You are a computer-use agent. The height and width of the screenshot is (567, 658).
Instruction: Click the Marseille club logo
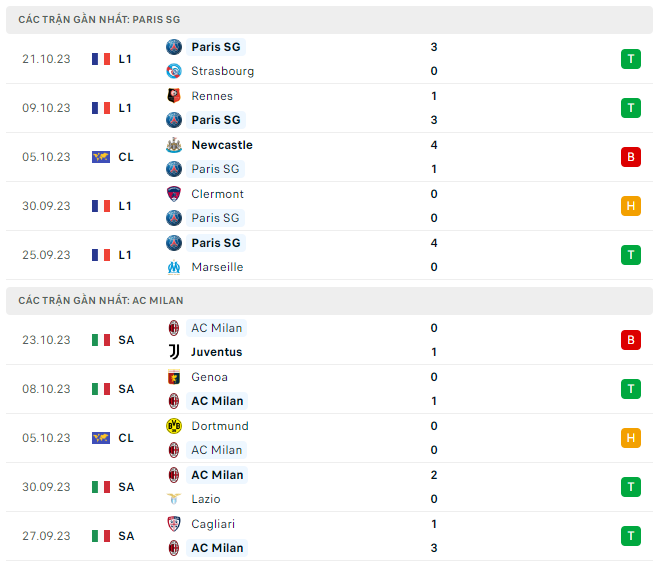174,267
